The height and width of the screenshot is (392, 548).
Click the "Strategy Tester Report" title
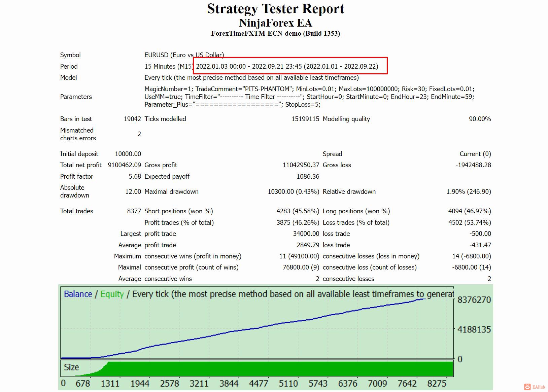coord(276,9)
